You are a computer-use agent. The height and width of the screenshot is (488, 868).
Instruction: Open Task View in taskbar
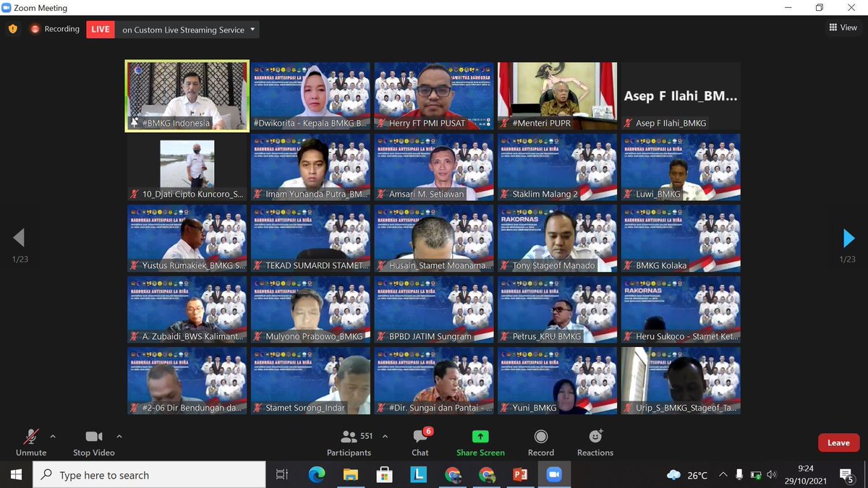click(282, 475)
